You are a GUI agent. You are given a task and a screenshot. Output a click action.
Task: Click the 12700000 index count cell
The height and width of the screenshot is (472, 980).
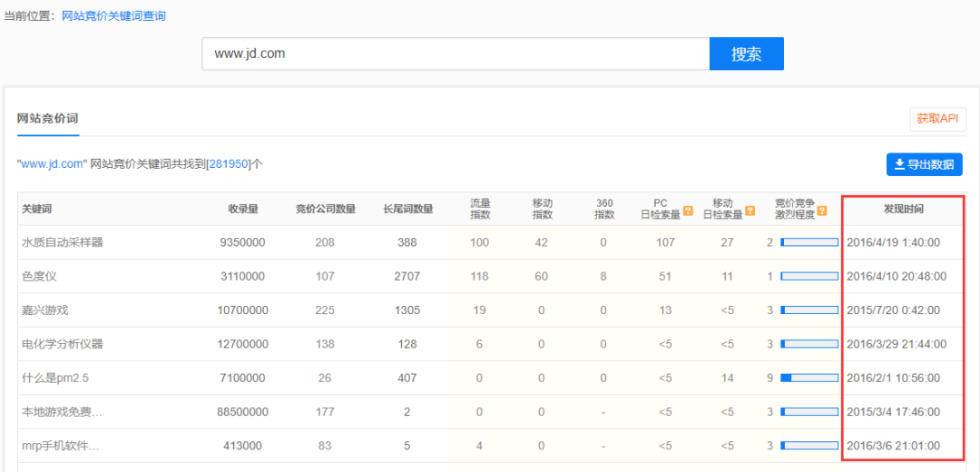243,344
